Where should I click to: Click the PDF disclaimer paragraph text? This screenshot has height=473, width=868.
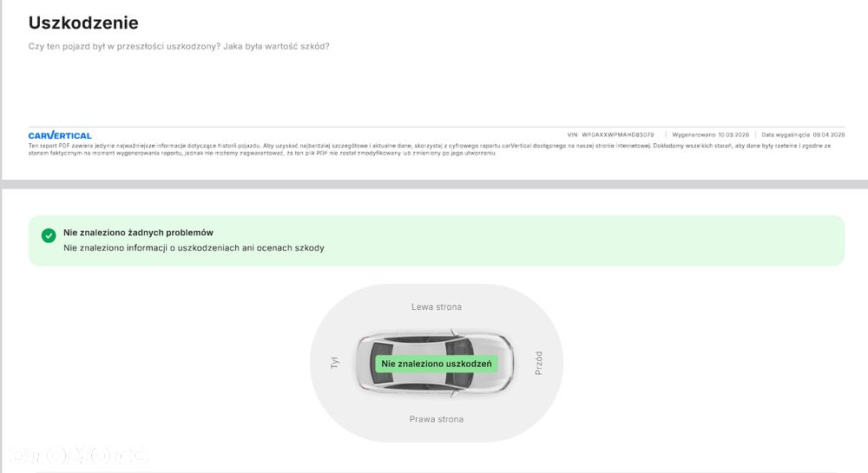[x=430, y=149]
